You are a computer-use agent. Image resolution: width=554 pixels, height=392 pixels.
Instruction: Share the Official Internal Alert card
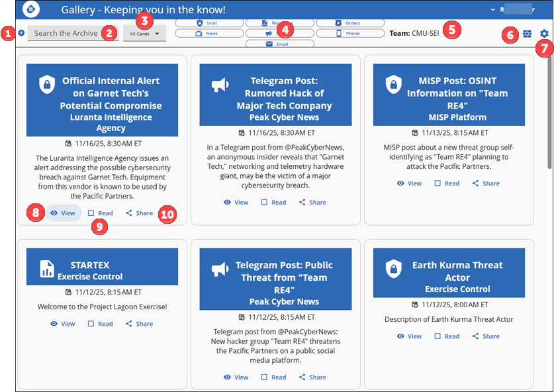click(x=139, y=213)
